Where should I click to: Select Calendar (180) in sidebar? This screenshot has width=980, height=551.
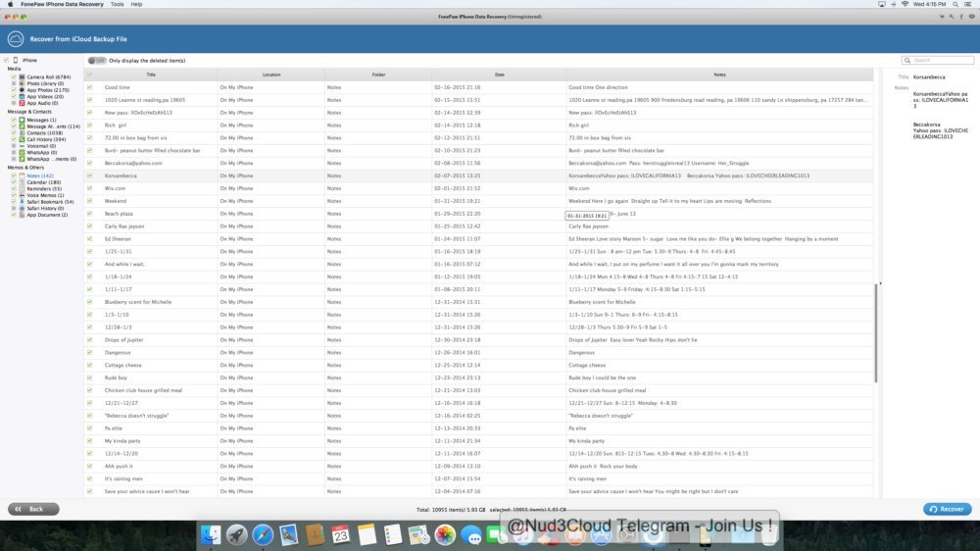click(44, 182)
